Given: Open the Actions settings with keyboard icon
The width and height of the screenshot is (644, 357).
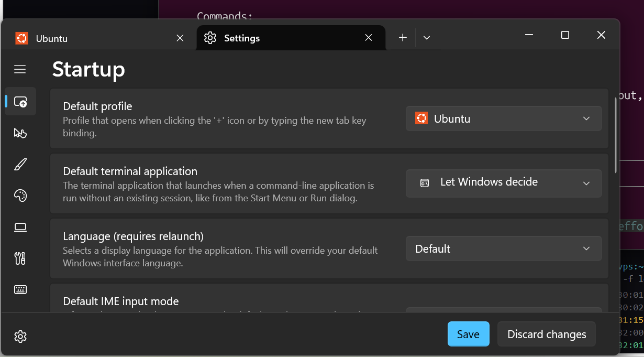Looking at the screenshot, I should [20, 290].
